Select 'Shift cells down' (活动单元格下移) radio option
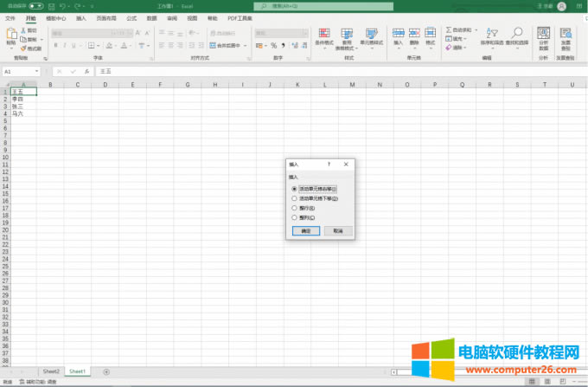Viewport: 588px width, 387px height. pos(295,198)
